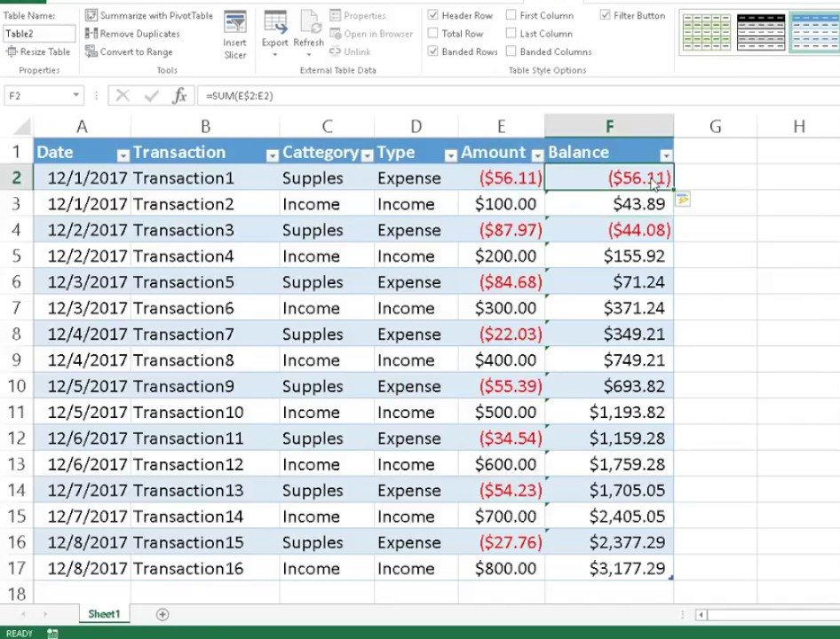Click the AutoFill options smart tag

(x=683, y=201)
